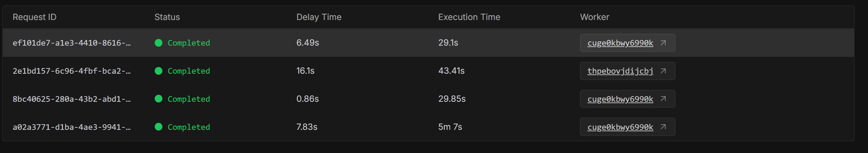Open worker link thpebovjdijcbj

(620, 71)
